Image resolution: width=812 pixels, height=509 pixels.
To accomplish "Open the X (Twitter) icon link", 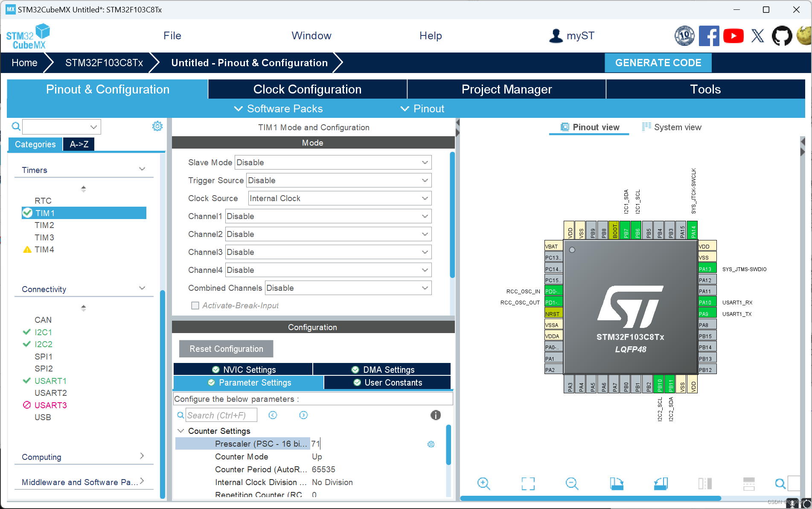I will pyautogui.click(x=758, y=36).
